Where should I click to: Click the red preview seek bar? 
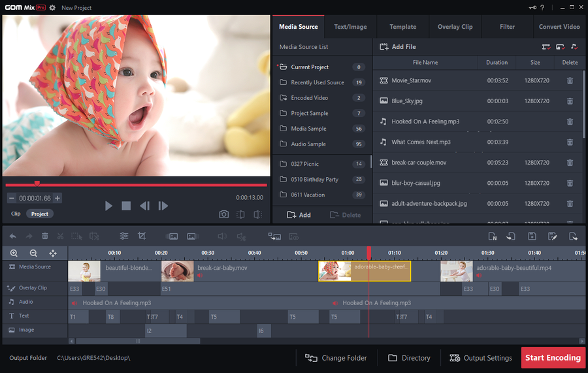tap(136, 185)
